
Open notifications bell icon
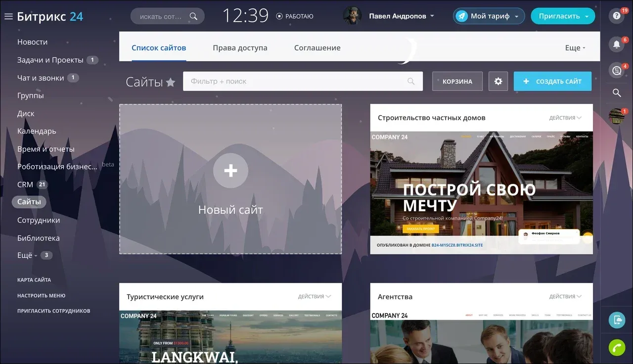point(617,44)
